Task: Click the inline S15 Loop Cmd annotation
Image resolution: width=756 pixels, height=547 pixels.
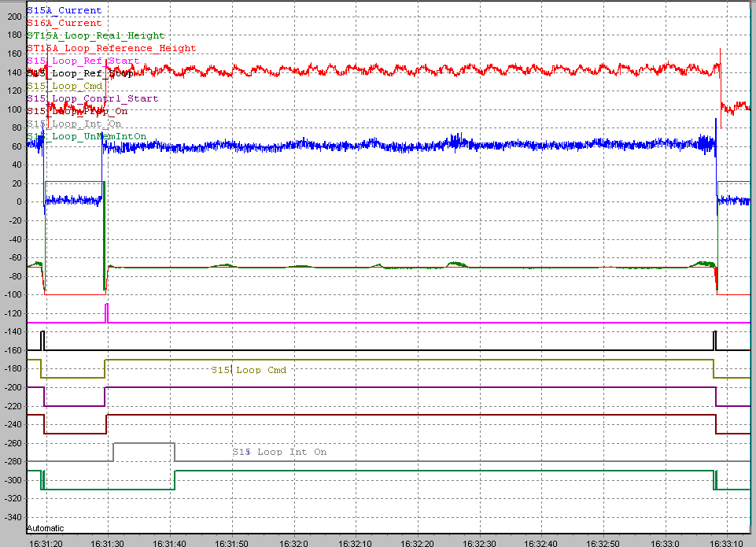Action: (249, 370)
